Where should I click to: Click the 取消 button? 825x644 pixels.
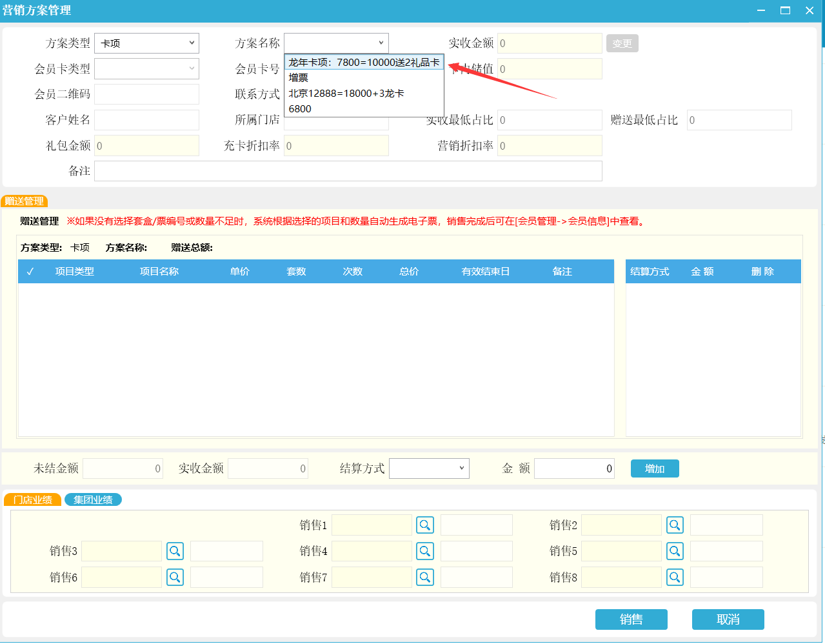pos(728,619)
